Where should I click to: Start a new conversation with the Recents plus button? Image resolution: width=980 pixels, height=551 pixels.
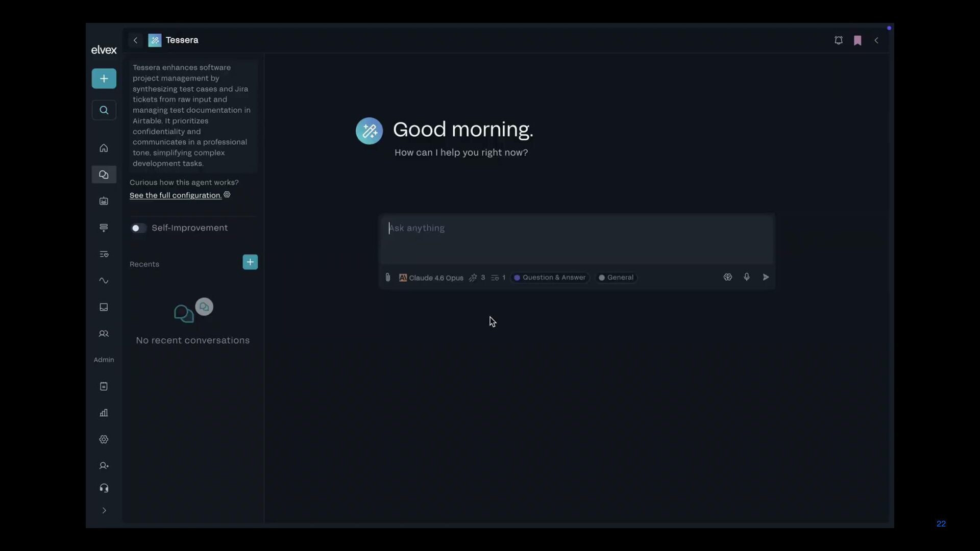(x=250, y=262)
